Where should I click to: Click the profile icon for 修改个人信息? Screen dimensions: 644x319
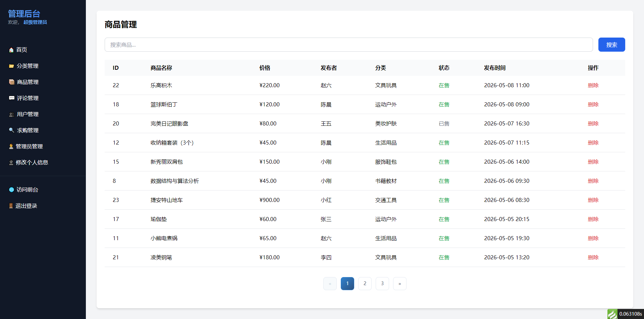click(x=11, y=163)
